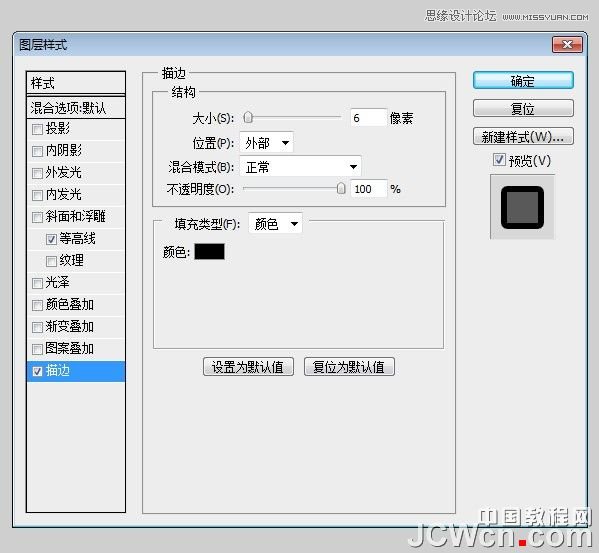Open the 渐变叠加 settings row label
This screenshot has height=553, width=599.
[x=70, y=327]
